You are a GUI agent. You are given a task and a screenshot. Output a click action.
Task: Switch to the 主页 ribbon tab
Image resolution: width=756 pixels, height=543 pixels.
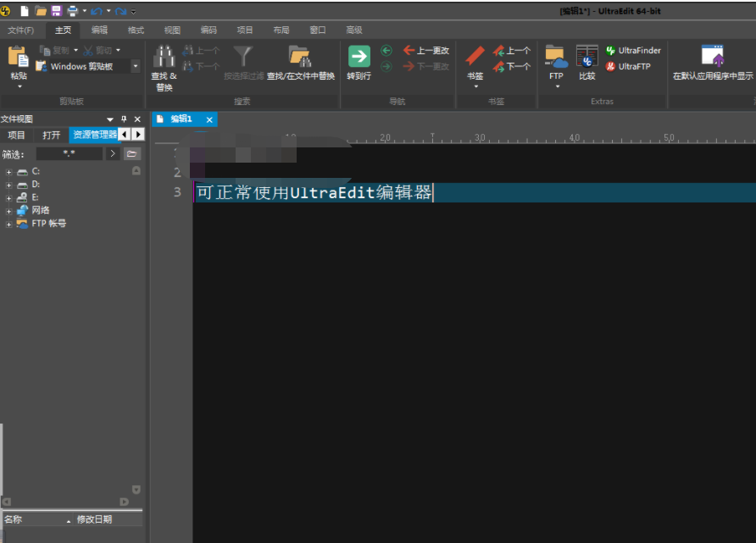63,30
